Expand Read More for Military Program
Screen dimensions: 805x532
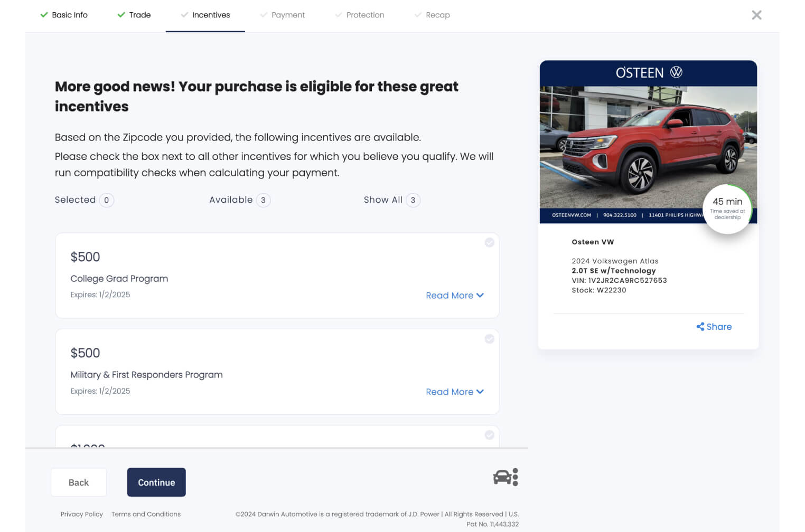pyautogui.click(x=455, y=392)
